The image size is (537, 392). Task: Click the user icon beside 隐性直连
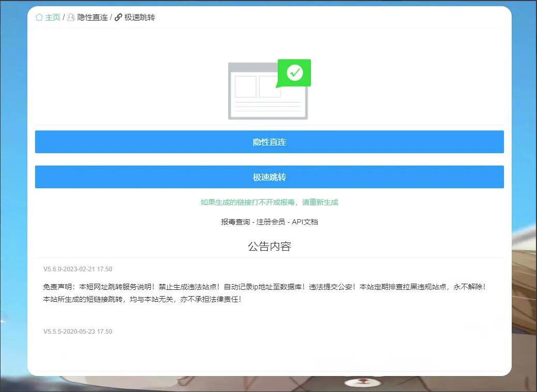71,17
